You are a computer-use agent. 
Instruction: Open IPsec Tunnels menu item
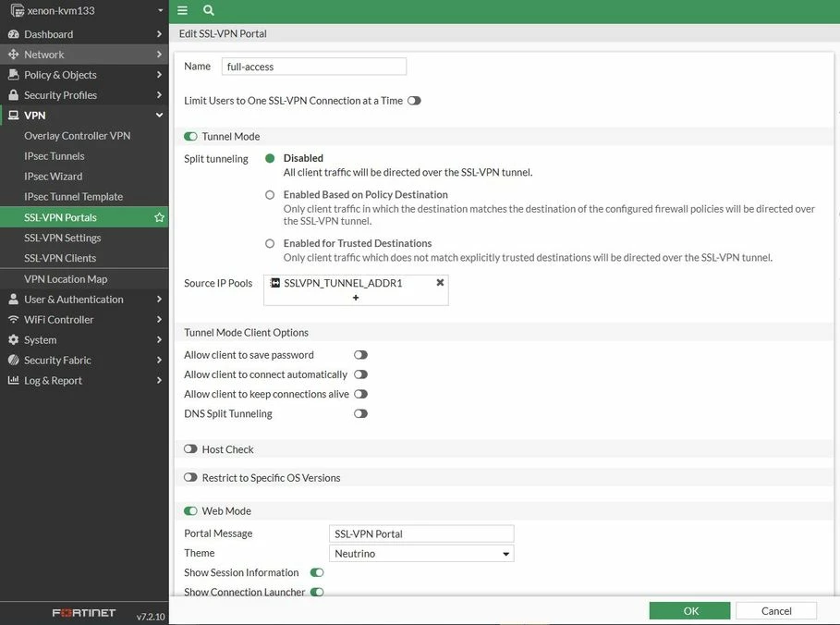(84, 156)
